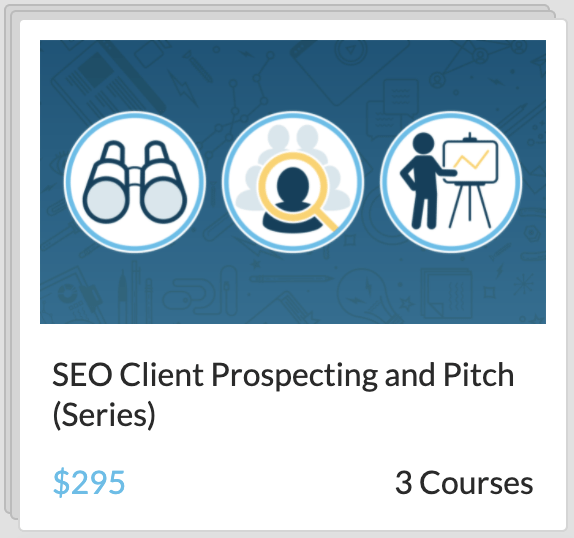Click the right binocular lens

(163, 200)
